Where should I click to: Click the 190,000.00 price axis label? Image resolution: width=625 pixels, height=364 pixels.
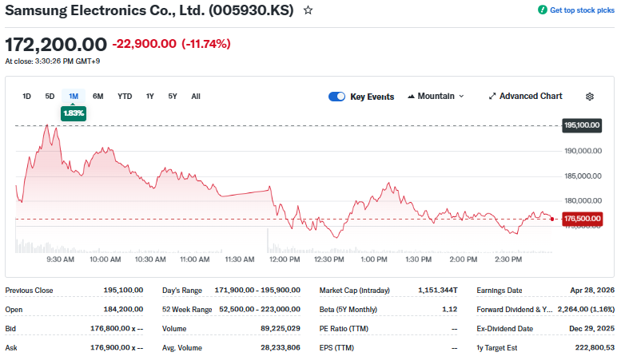pyautogui.click(x=583, y=151)
